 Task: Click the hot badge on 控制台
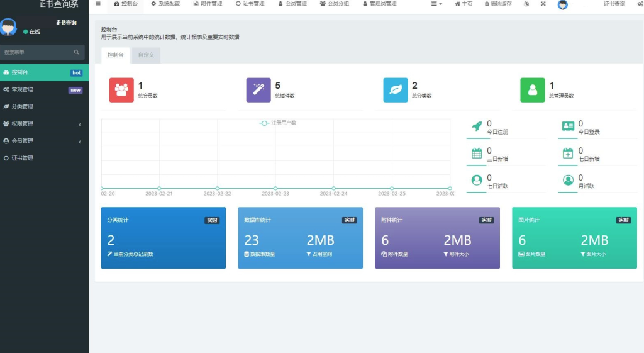coord(76,73)
